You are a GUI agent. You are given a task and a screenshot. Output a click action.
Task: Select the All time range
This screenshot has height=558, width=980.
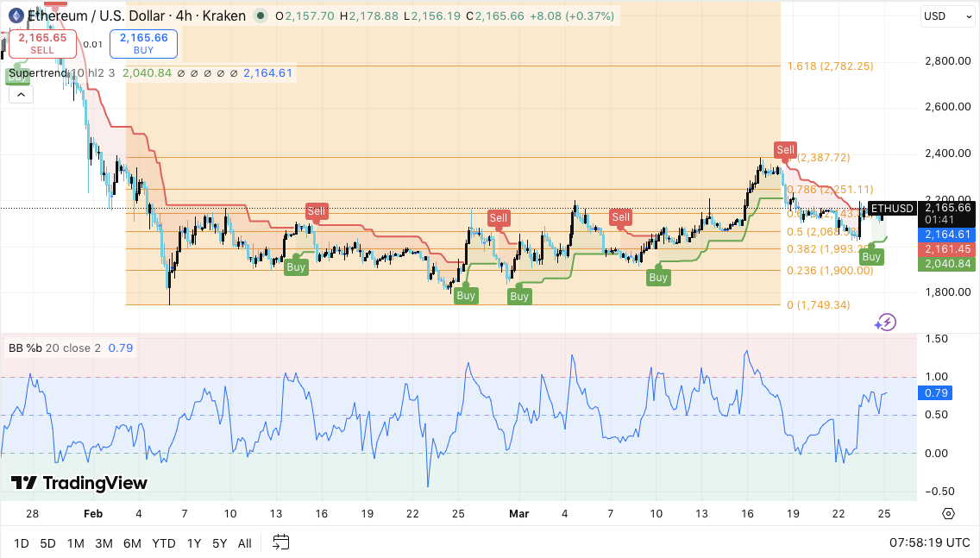point(245,543)
